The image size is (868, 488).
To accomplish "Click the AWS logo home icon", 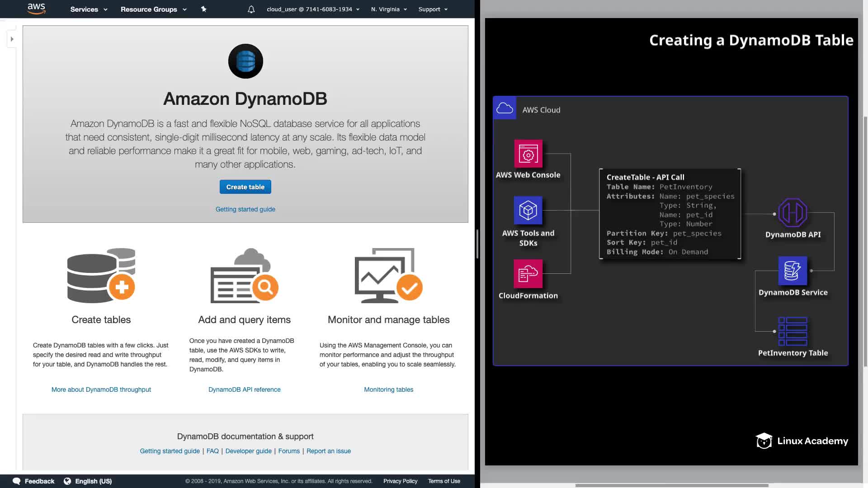I will [x=36, y=9].
